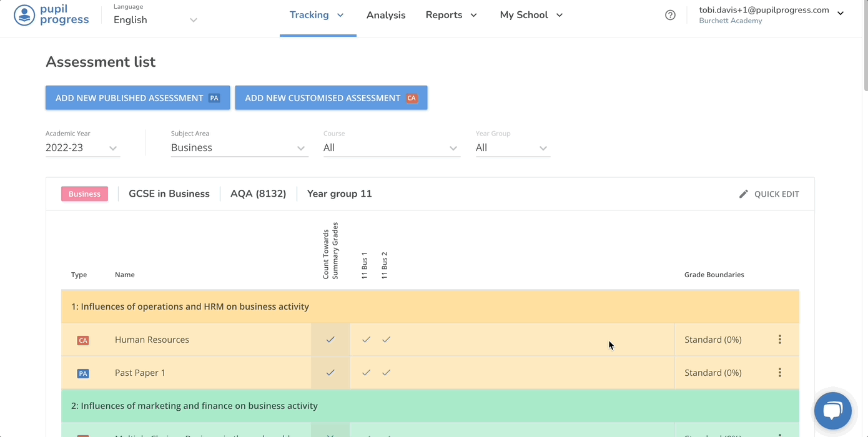Screen dimensions: 868x437
Task: Click the Pupil Progress logo
Action: 51,15
